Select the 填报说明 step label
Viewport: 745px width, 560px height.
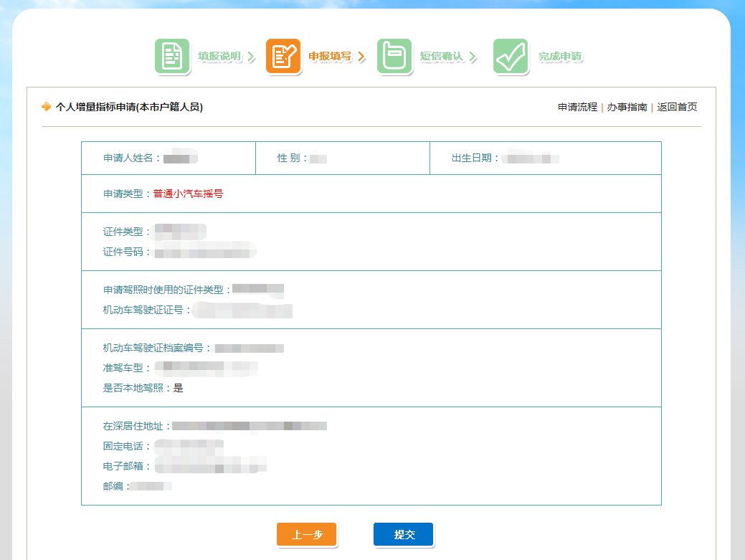coord(219,56)
